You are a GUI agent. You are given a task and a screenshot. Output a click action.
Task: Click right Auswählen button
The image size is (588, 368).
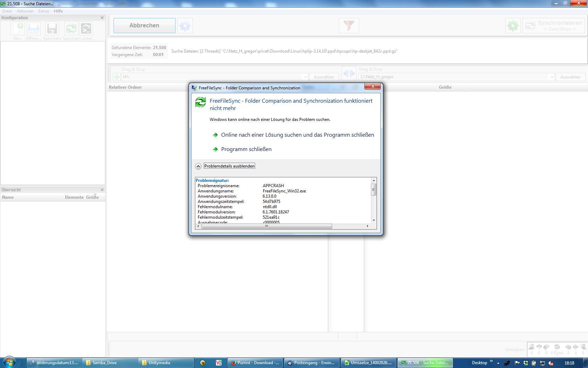pyautogui.click(x=570, y=77)
